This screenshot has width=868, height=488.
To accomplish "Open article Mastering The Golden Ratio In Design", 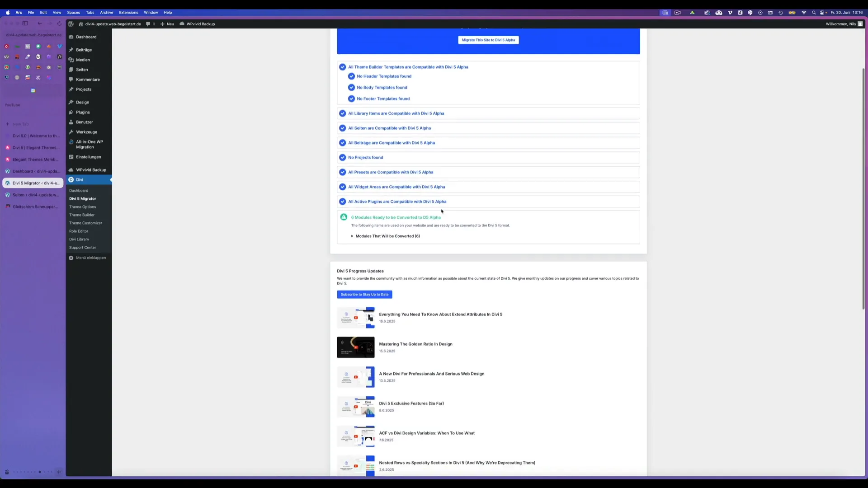I will click(x=415, y=344).
